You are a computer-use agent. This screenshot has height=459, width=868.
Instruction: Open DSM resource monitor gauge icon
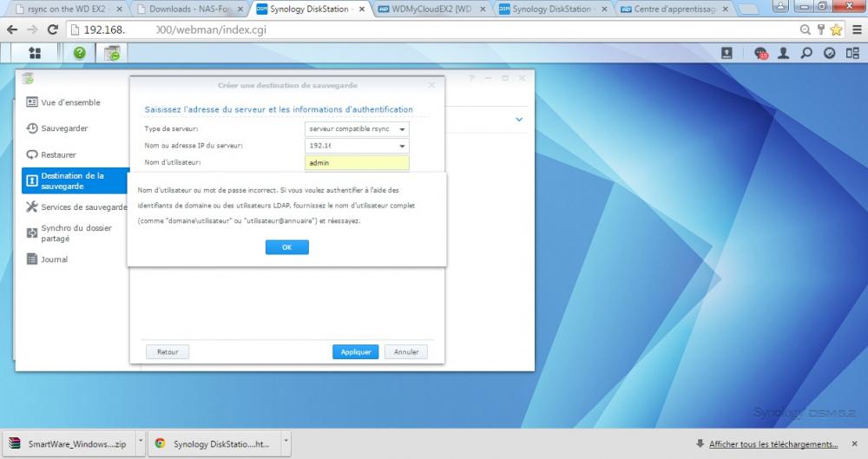829,53
